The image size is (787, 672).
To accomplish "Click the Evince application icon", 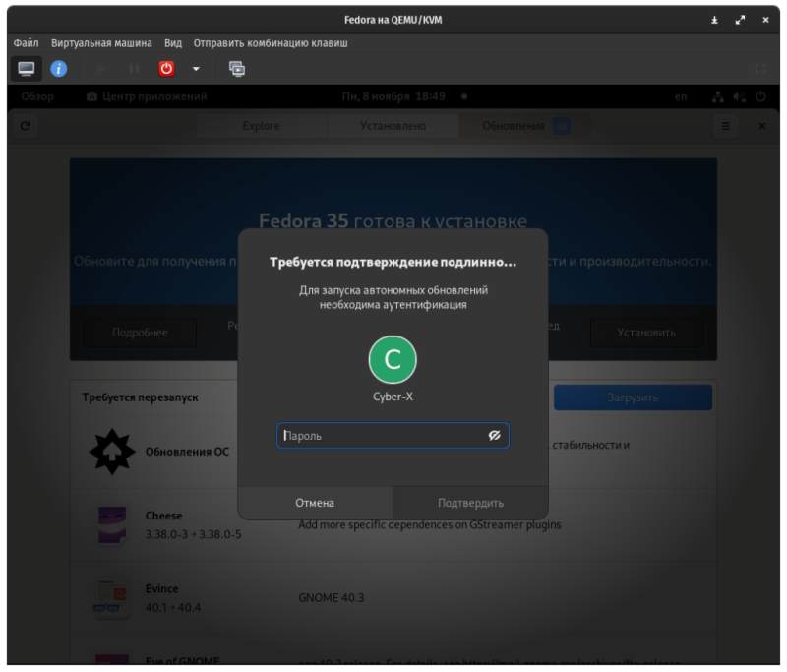I will [x=112, y=598].
